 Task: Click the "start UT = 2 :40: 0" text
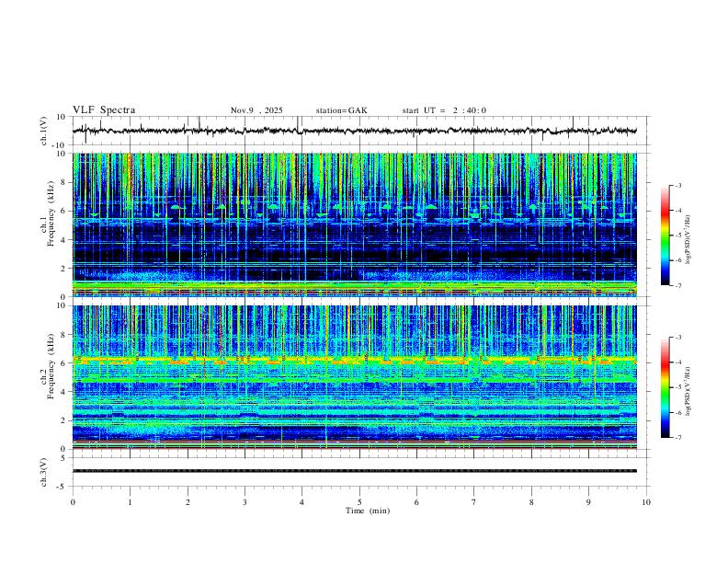point(444,110)
